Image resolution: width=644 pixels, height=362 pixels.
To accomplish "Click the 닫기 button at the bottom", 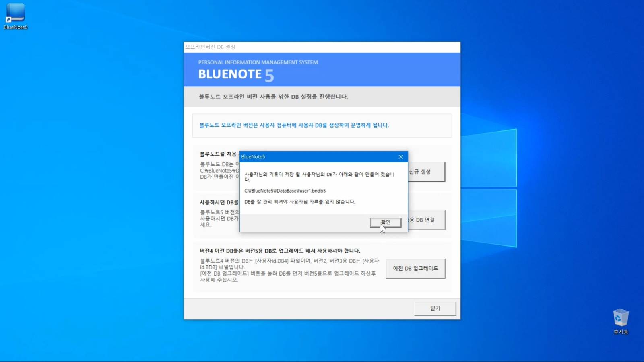I will coord(435,309).
